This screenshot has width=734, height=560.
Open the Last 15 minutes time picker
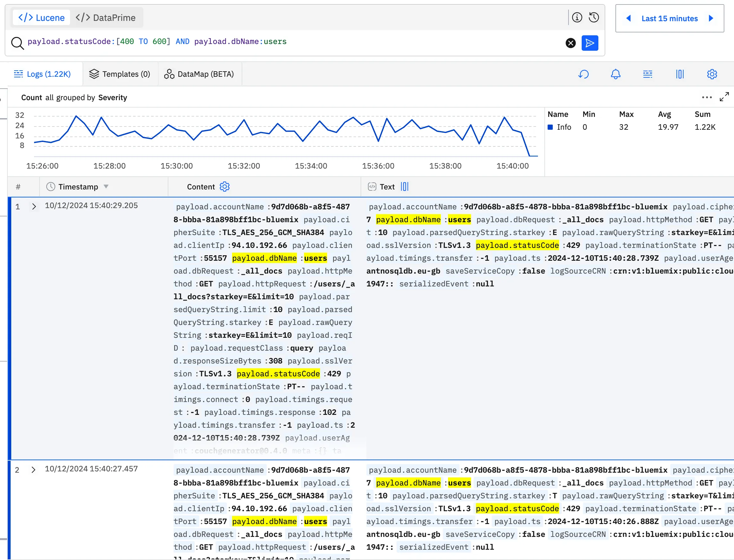pyautogui.click(x=669, y=19)
